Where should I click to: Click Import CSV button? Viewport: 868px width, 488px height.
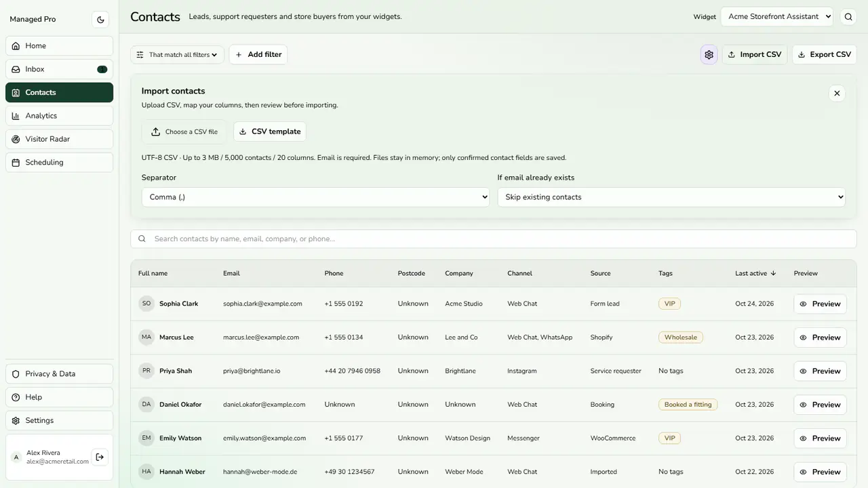pos(754,55)
